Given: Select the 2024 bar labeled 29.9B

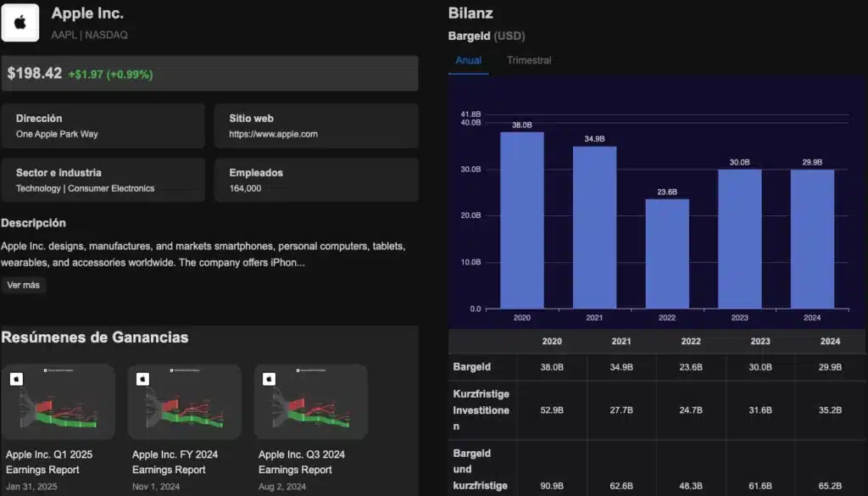Looking at the screenshot, I should (812, 239).
